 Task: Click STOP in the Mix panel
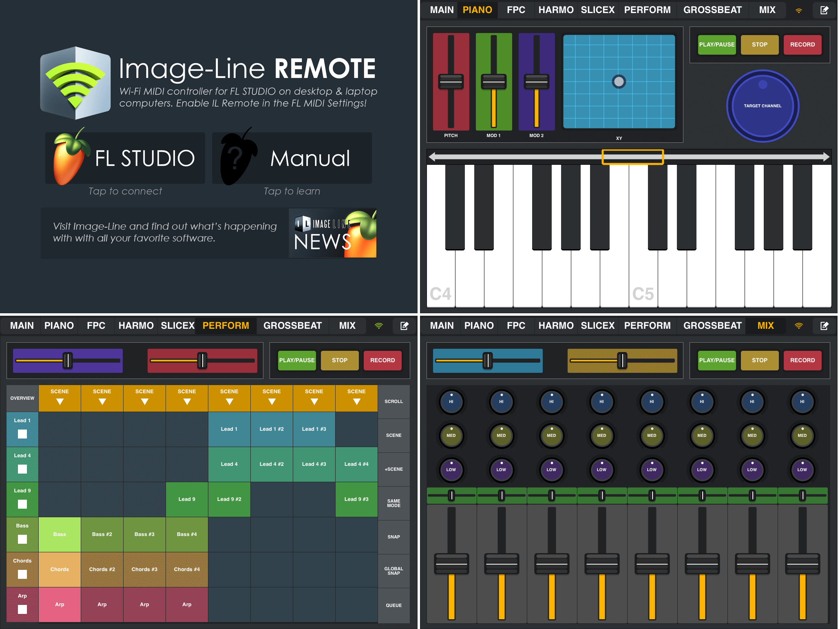pyautogui.click(x=759, y=361)
